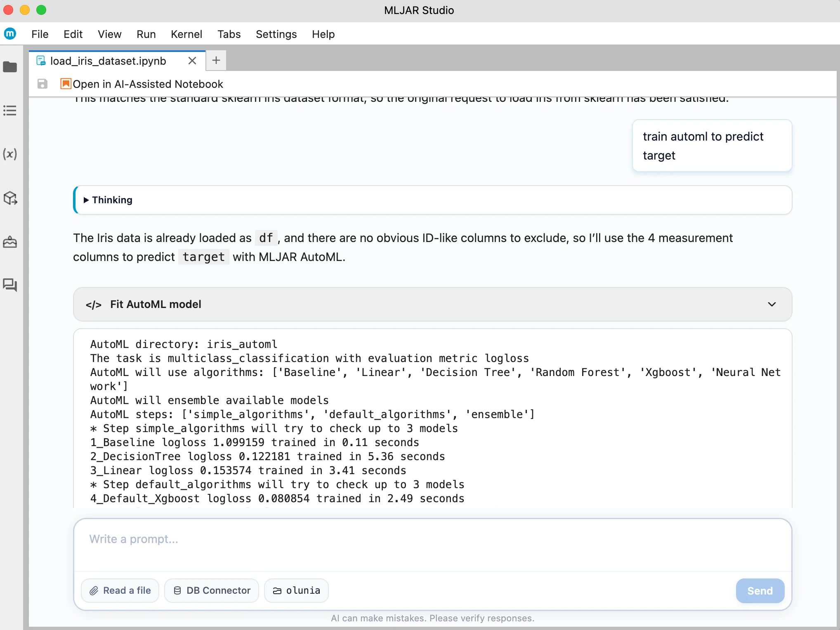The image size is (840, 630).
Task: Click the MLJAR logo icon
Action: 10,34
